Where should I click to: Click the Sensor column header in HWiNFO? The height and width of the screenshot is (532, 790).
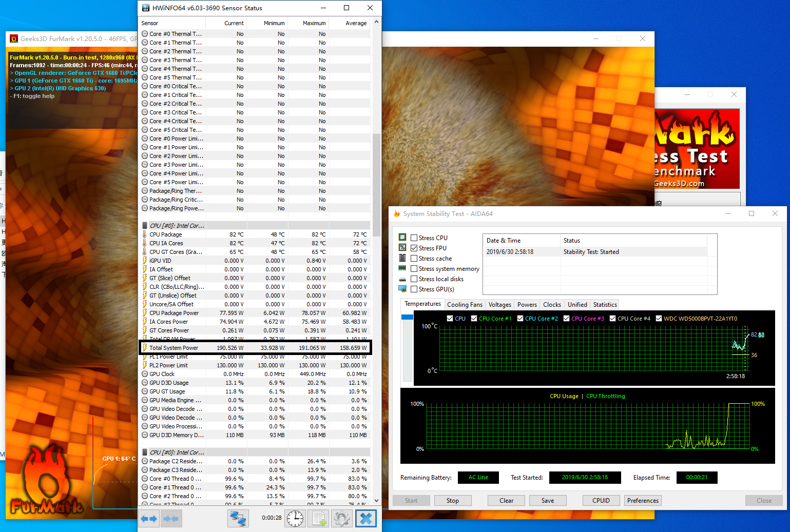coord(172,23)
